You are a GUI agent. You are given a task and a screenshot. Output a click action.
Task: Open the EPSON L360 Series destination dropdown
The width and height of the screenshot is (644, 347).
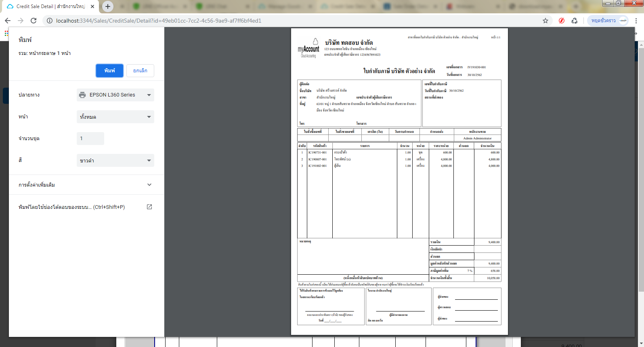tap(115, 95)
